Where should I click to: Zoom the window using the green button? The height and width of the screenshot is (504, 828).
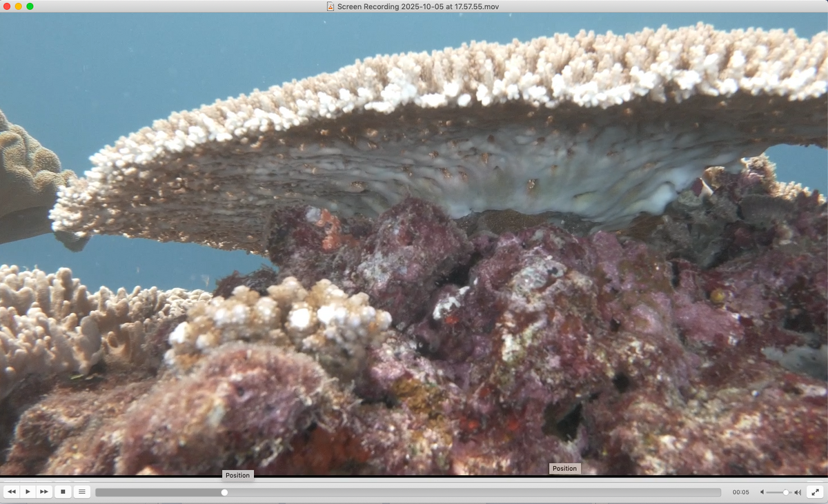click(30, 6)
